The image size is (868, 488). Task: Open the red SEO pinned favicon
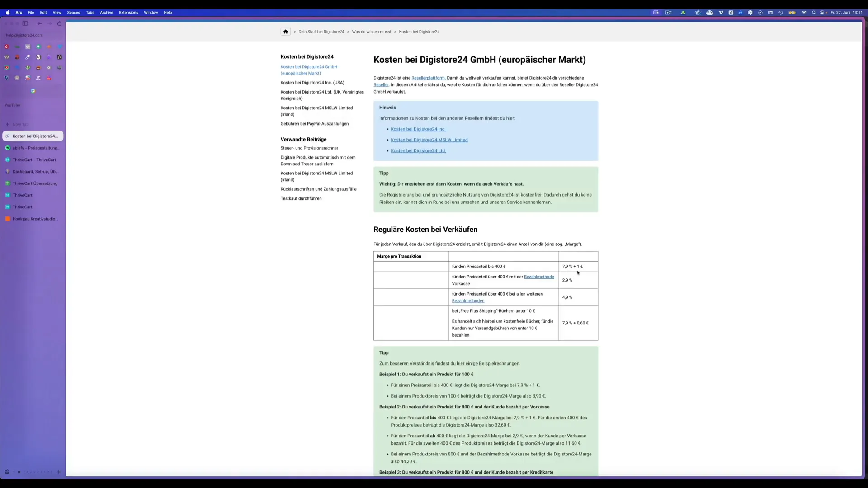point(17,57)
